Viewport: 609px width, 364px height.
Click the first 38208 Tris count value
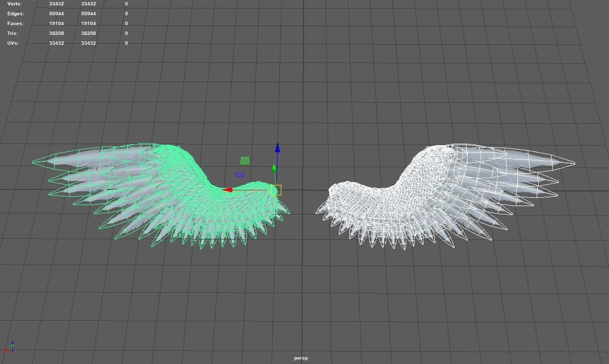[x=57, y=33]
